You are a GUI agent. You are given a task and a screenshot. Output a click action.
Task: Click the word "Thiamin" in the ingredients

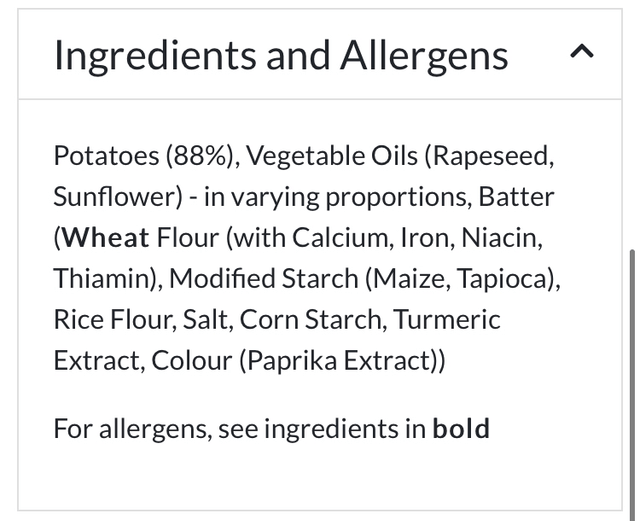point(101,279)
